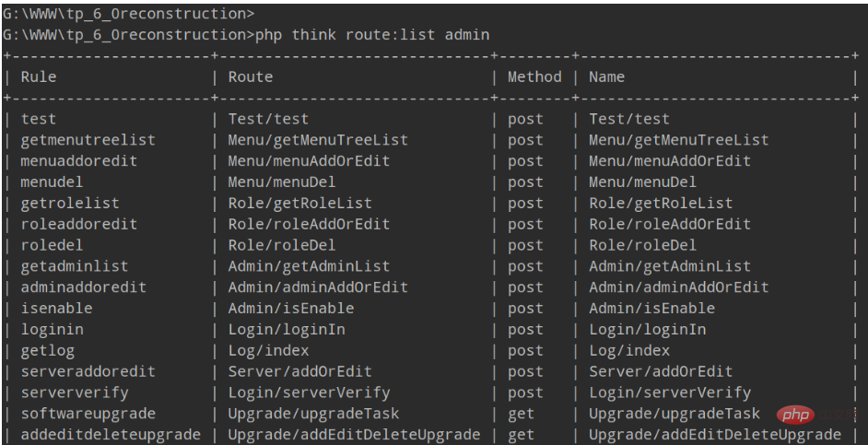Click the Method column header

534,77
